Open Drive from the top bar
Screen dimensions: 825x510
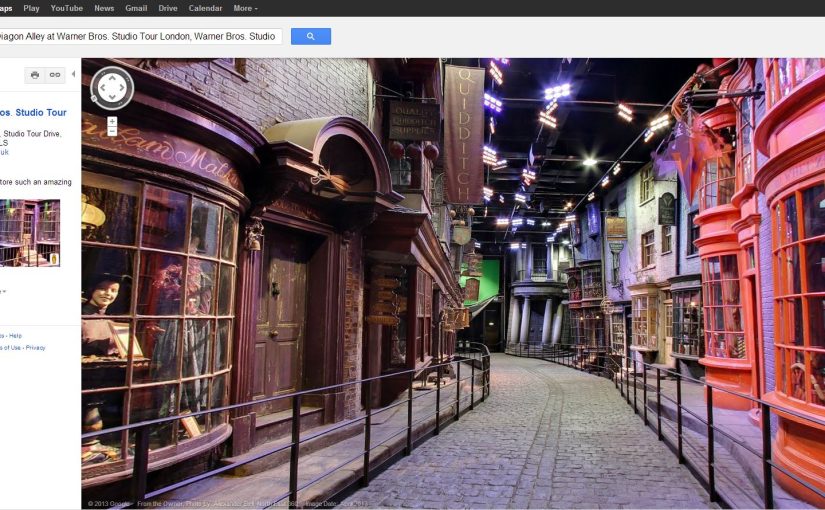pos(168,8)
